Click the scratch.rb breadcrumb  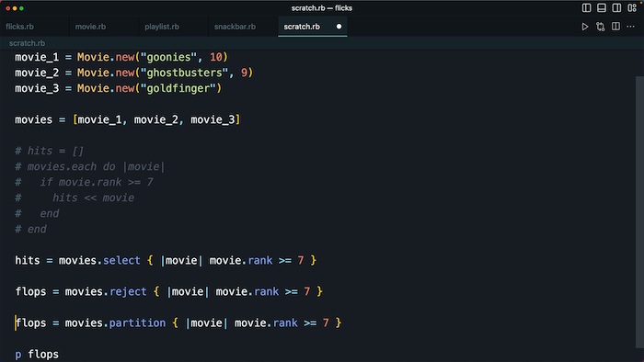point(27,43)
